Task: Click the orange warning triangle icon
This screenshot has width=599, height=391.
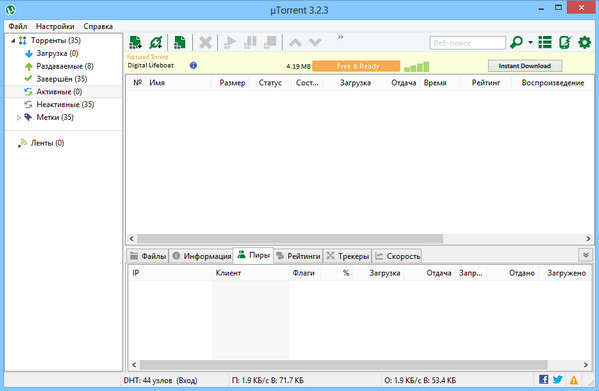Action: click(573, 380)
